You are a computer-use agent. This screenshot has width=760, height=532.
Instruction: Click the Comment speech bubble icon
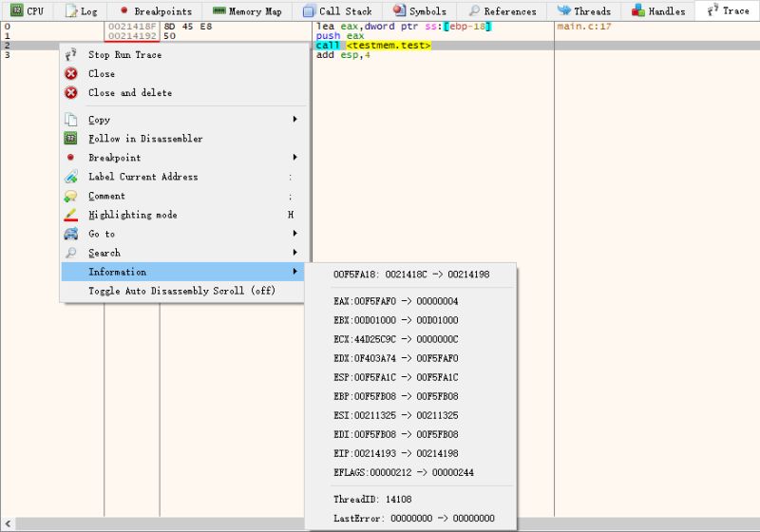tap(70, 196)
